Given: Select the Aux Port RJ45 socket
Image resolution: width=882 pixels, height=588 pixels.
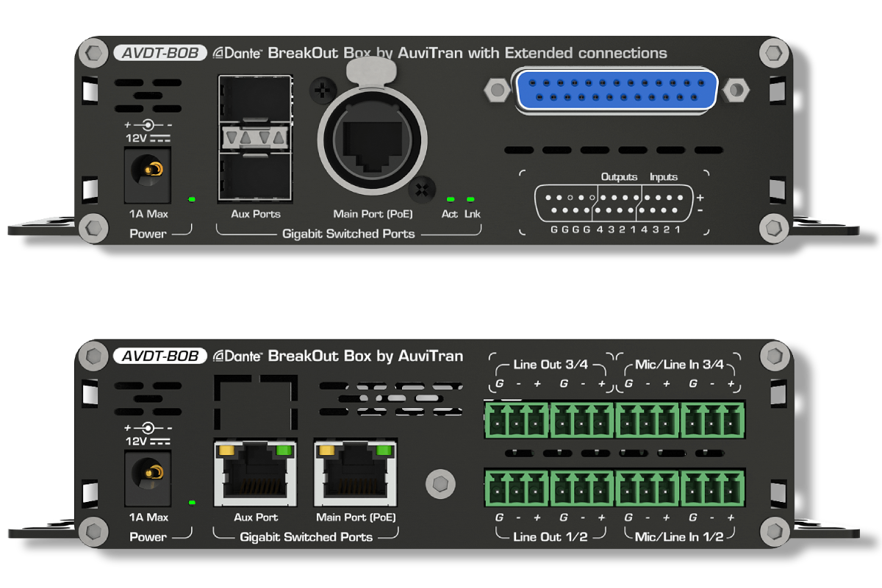Looking at the screenshot, I should tap(254, 472).
